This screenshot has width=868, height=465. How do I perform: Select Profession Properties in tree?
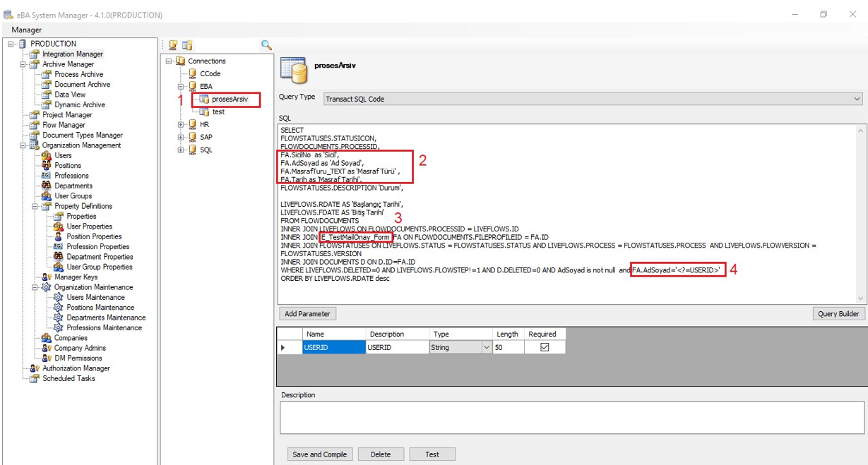[x=97, y=247]
